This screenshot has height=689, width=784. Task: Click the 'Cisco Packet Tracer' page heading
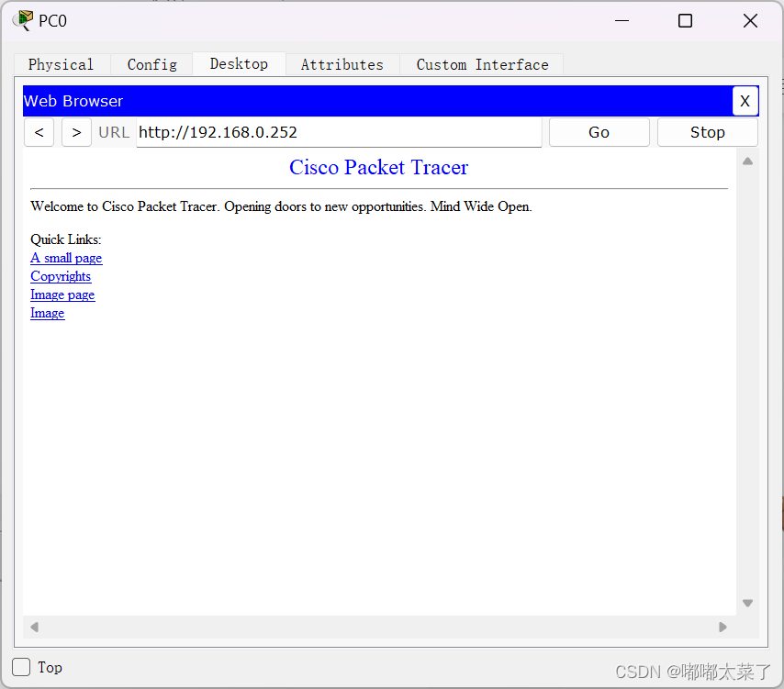(x=378, y=167)
